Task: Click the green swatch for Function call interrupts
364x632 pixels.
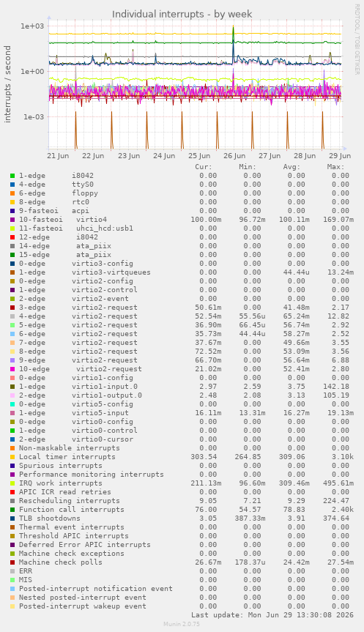Action: (12, 510)
